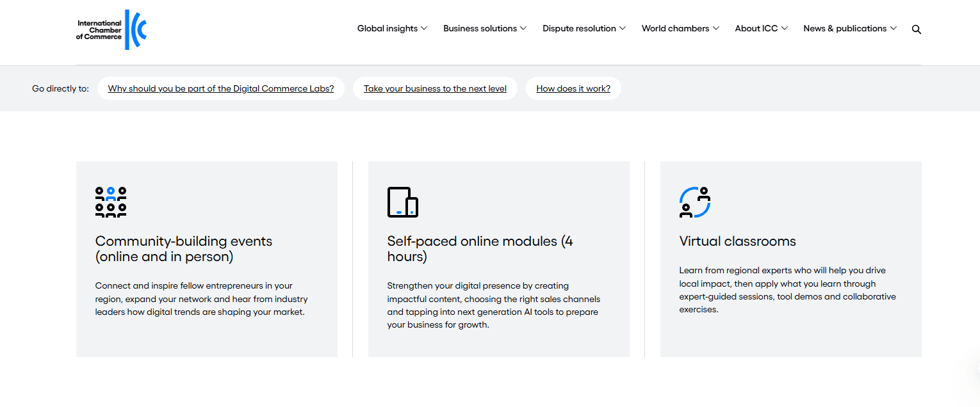Click the paragraph about connecting fellow entrepreneurs
The height and width of the screenshot is (407, 980).
pos(202,299)
